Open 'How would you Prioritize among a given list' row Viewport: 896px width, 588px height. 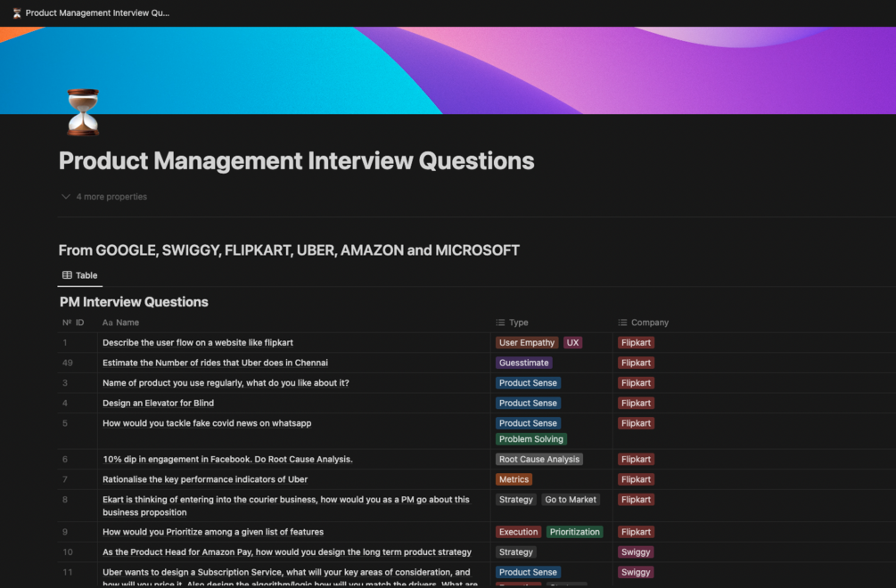pyautogui.click(x=213, y=532)
